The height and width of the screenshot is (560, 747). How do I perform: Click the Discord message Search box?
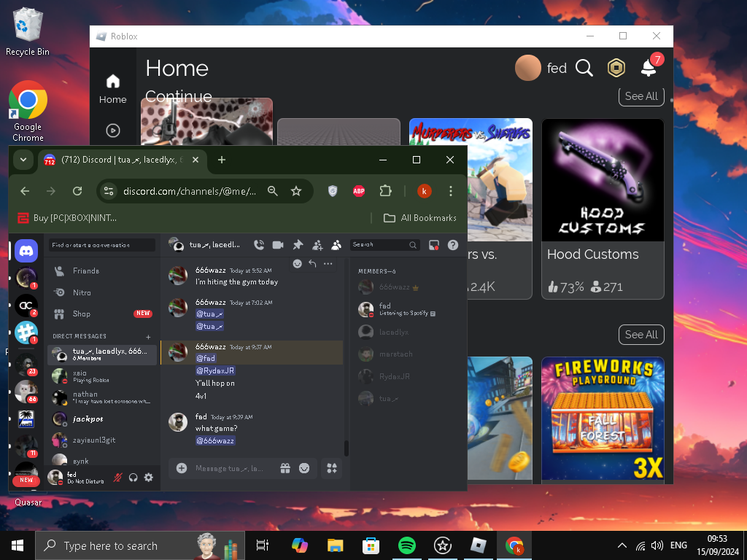pos(384,245)
